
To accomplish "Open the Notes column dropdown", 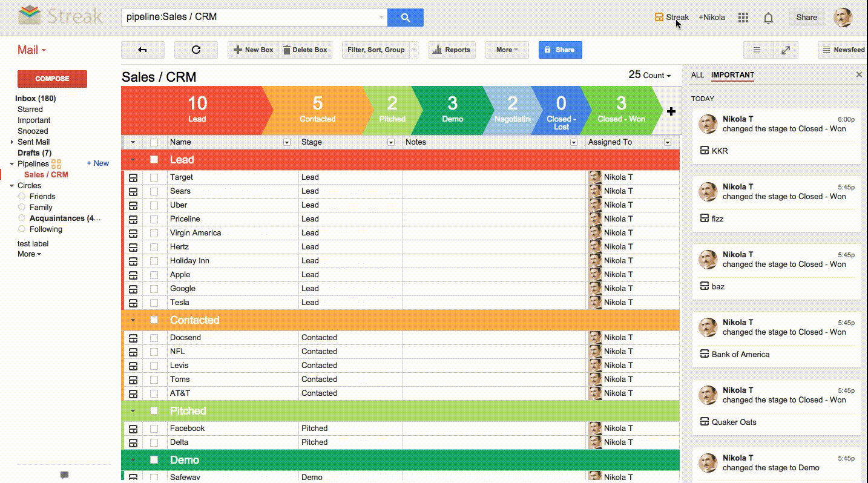I will (574, 142).
